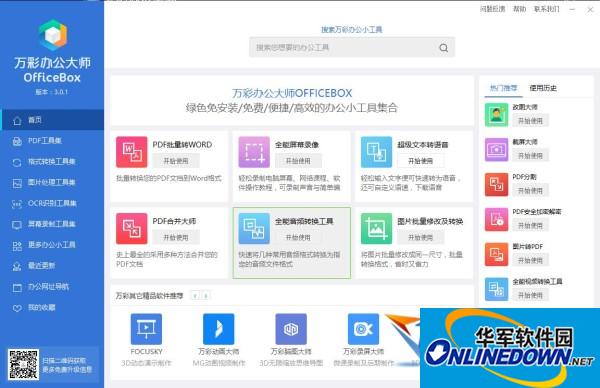600x388 pixels.
Task: Click the 图片转PDF orange icon
Action: tap(496, 254)
